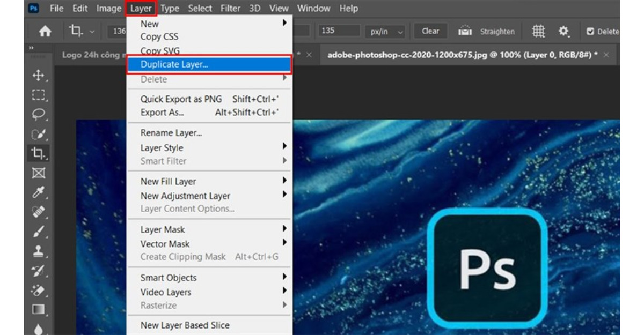Open the Edit menu

(x=80, y=9)
